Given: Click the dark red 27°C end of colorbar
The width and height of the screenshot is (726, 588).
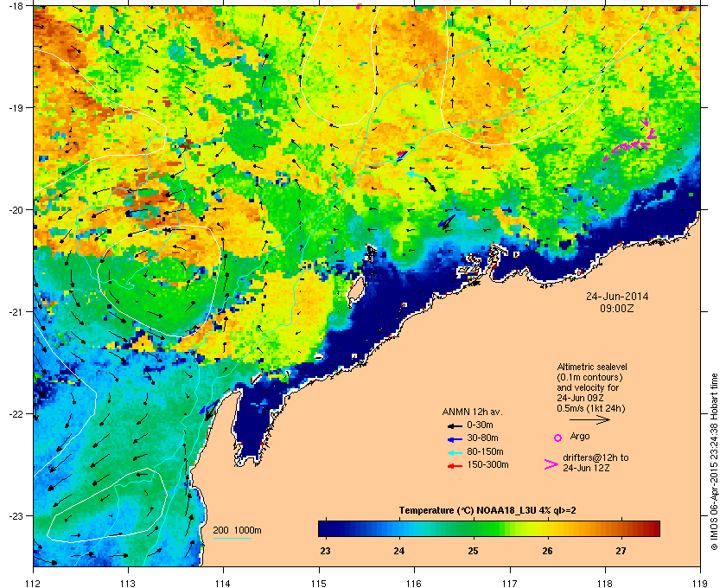Looking at the screenshot, I should click(x=653, y=528).
